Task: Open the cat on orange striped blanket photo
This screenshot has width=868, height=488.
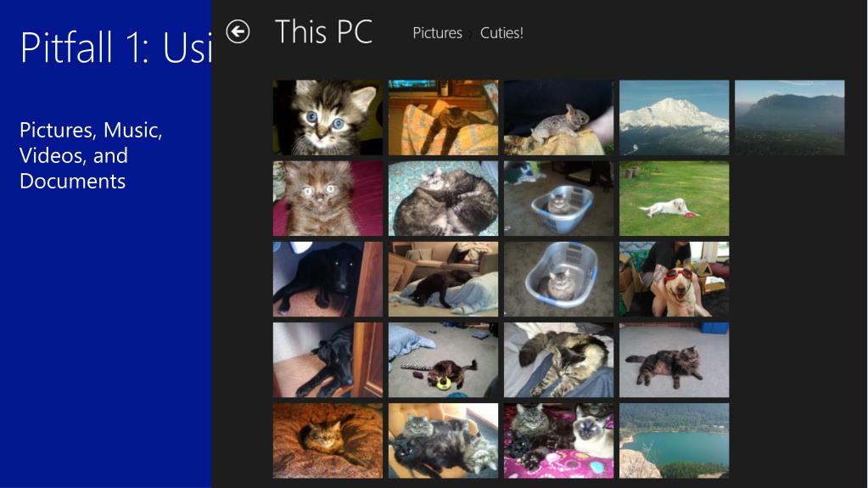Action: pyautogui.click(x=443, y=117)
